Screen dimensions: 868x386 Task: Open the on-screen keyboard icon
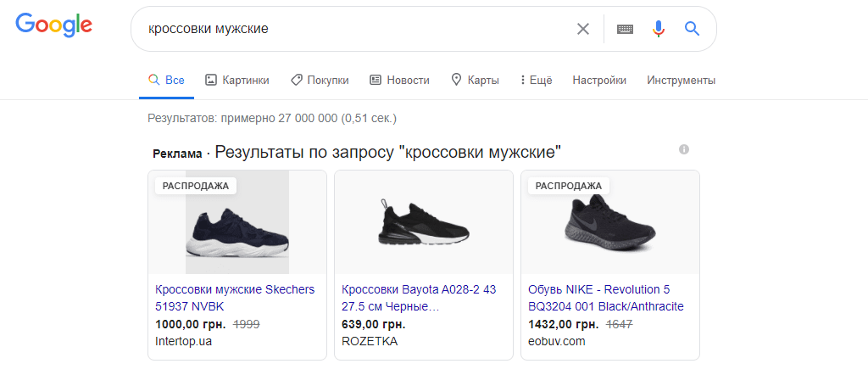tap(625, 29)
